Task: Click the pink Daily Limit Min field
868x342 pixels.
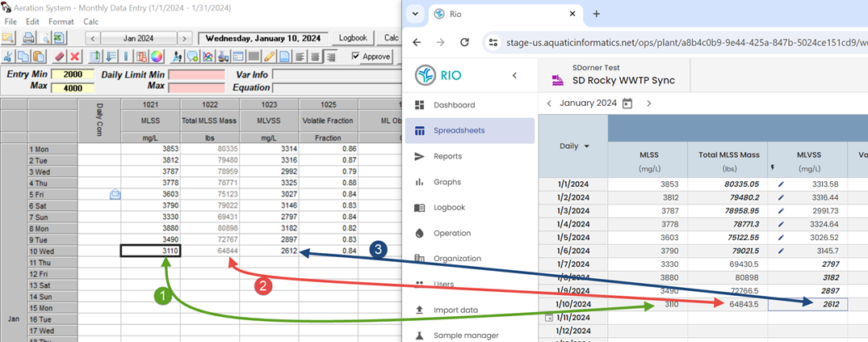Action: (196, 74)
